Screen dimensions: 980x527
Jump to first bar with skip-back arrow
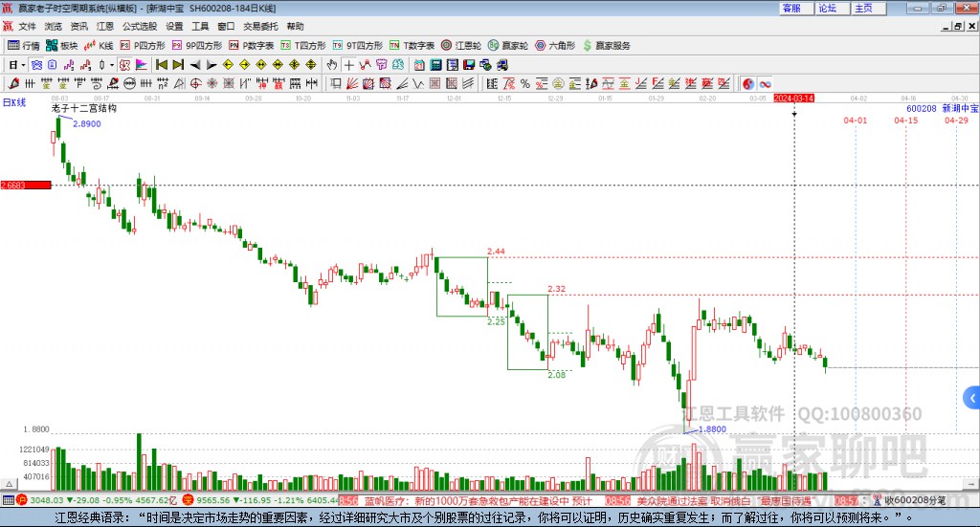[162, 64]
